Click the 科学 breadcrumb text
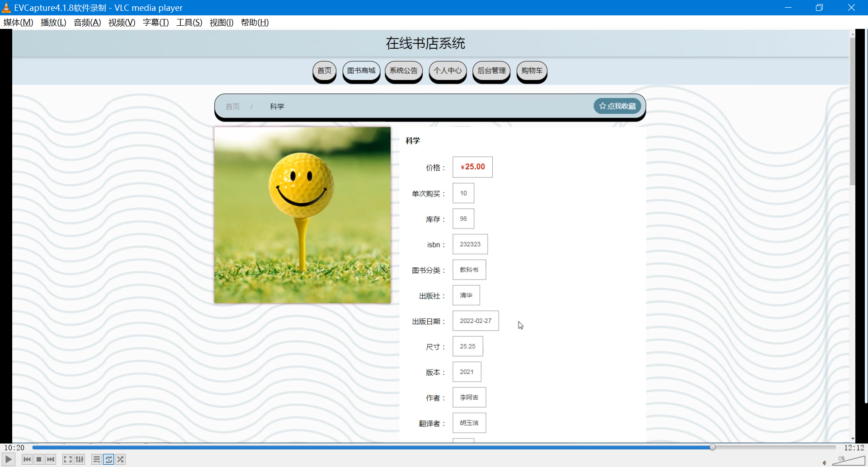This screenshot has width=868, height=467. (x=277, y=107)
